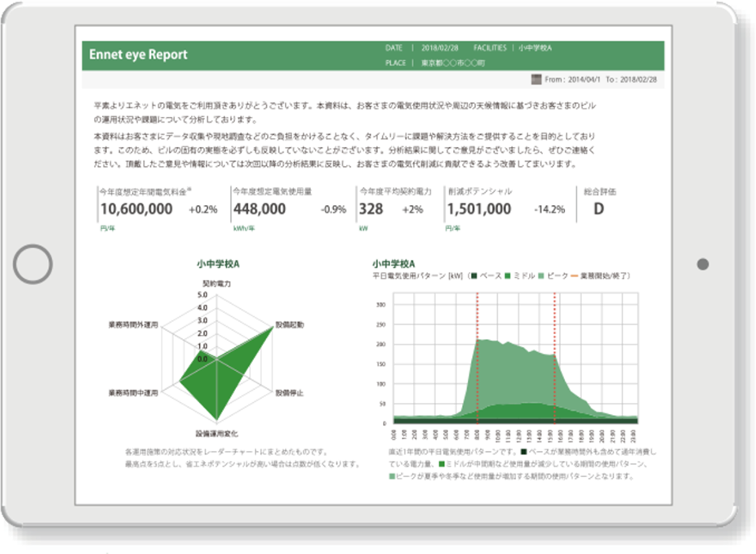
Task: Click the 328 kW average contract power value
Action: [x=371, y=209]
